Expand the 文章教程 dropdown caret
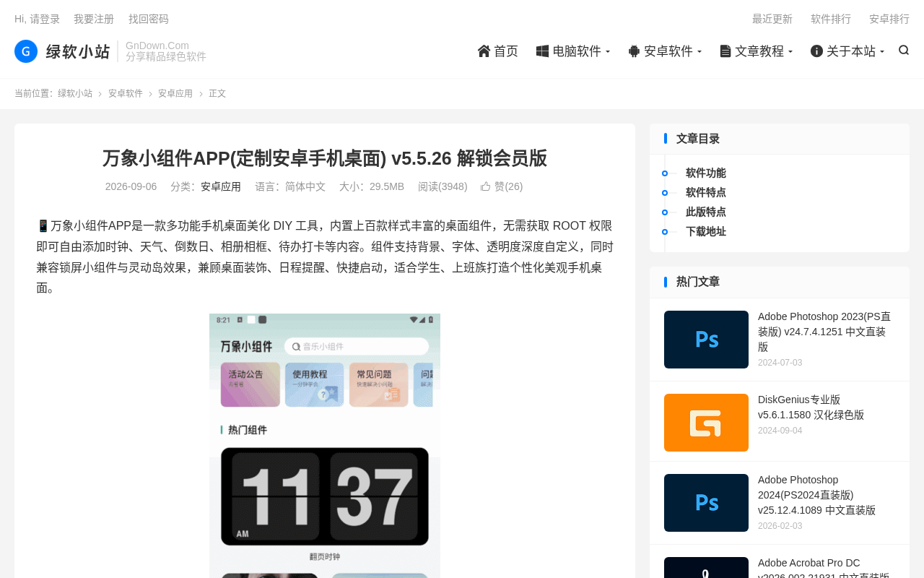924x578 pixels. coord(790,51)
